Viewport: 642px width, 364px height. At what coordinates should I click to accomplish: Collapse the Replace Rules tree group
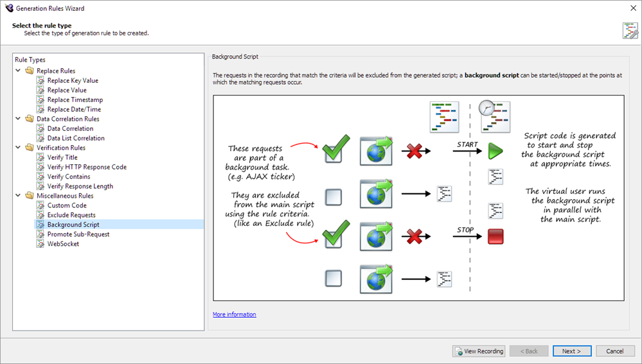click(18, 71)
